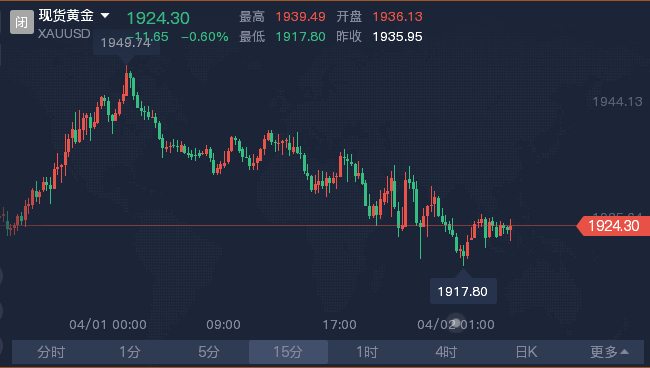Click the 04/01 00:00 time axis label
Screen dimensions: 650x368
(108, 324)
